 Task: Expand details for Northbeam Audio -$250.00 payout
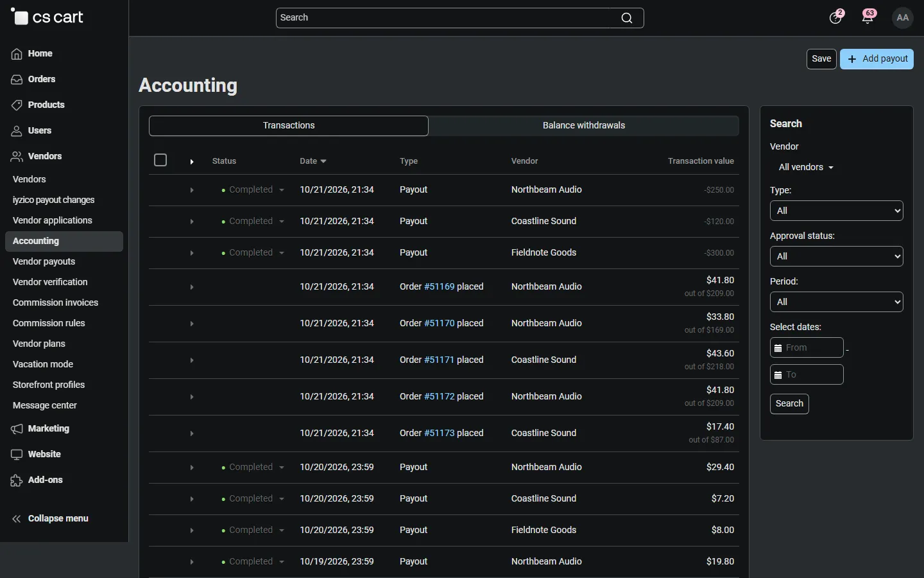click(192, 190)
